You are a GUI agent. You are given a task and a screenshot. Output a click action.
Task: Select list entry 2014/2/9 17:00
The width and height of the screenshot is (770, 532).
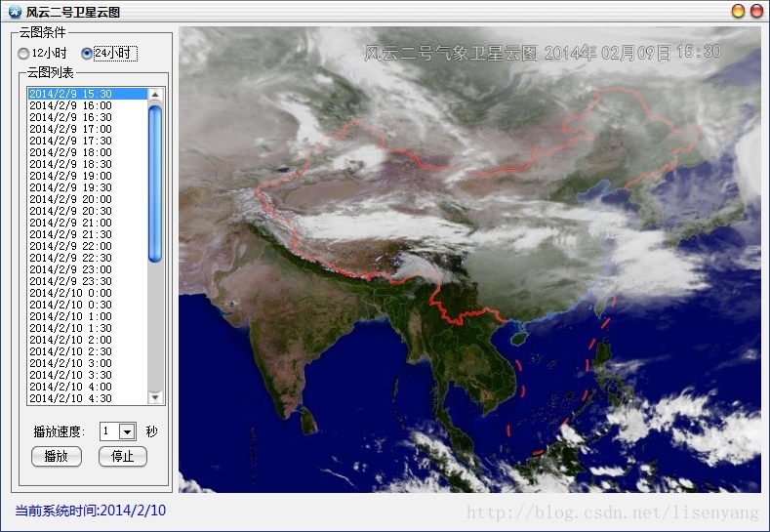(88, 129)
